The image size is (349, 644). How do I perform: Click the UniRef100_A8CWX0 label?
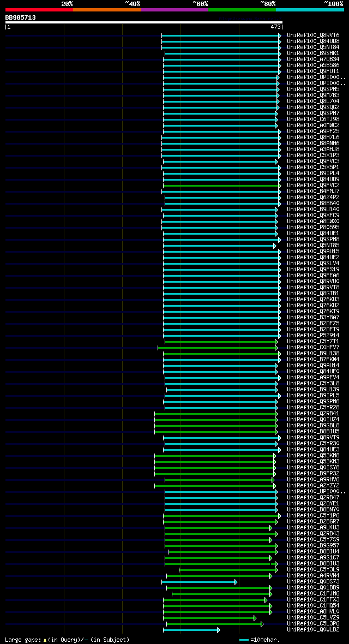pos(313,222)
